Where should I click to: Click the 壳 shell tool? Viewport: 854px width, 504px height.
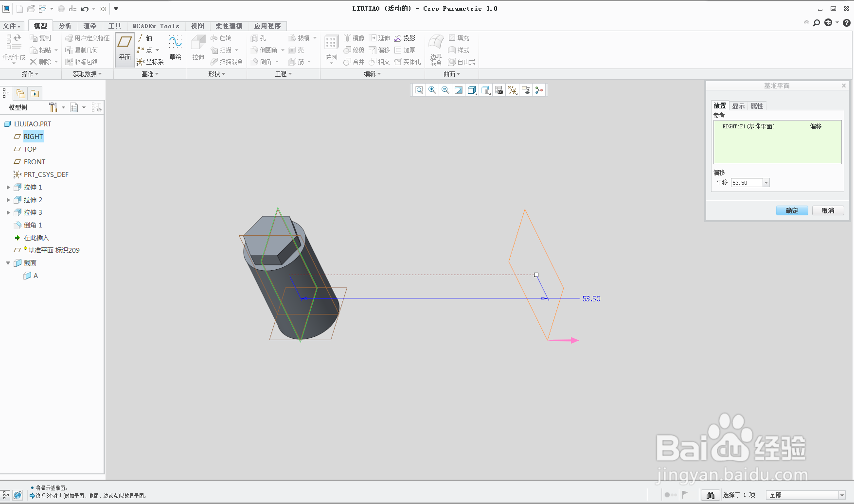296,50
